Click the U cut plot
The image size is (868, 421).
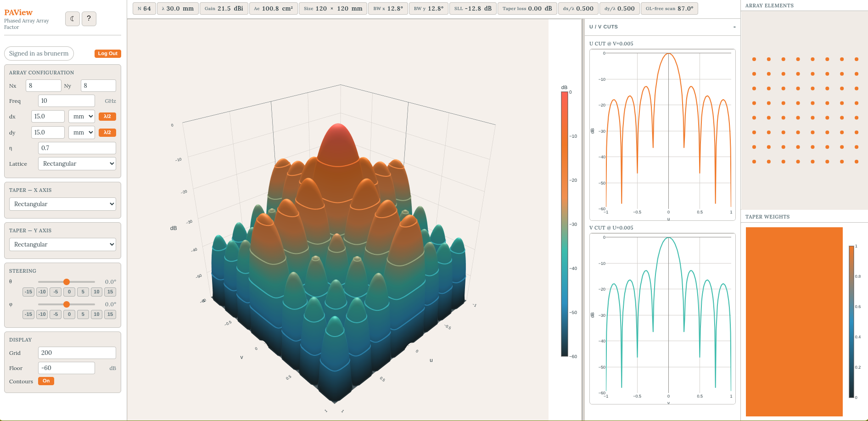tap(662, 135)
